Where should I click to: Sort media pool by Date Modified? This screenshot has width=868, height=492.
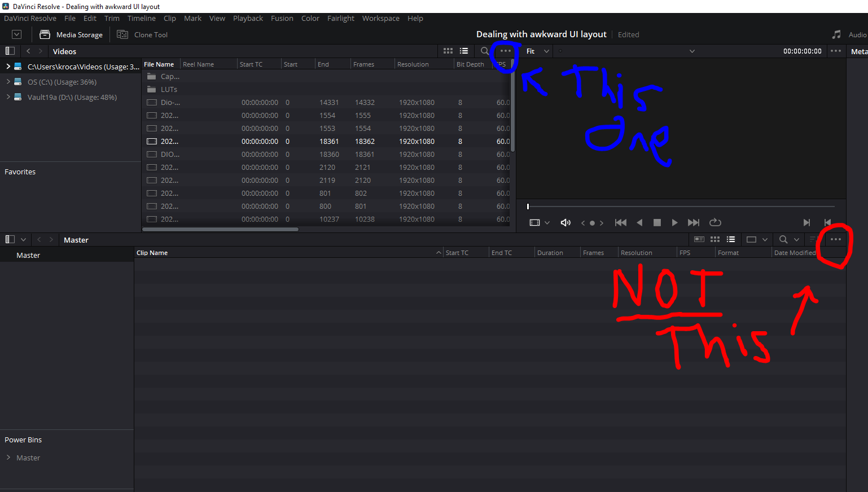[x=795, y=253]
